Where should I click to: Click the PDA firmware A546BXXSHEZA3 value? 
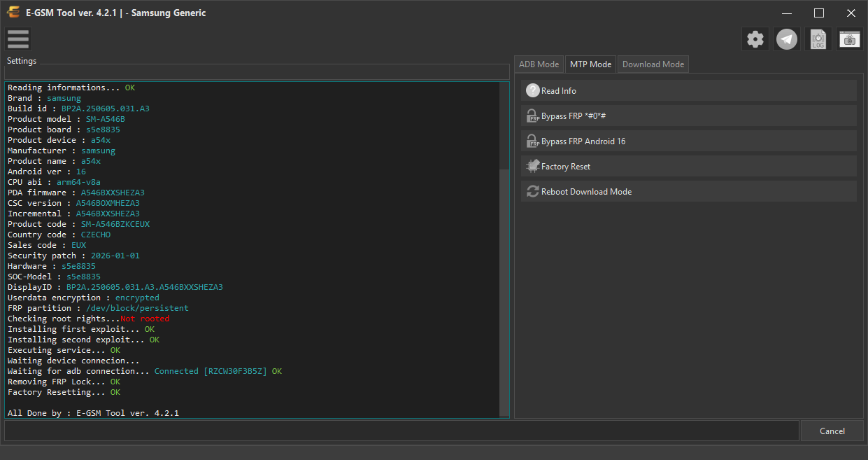(113, 193)
